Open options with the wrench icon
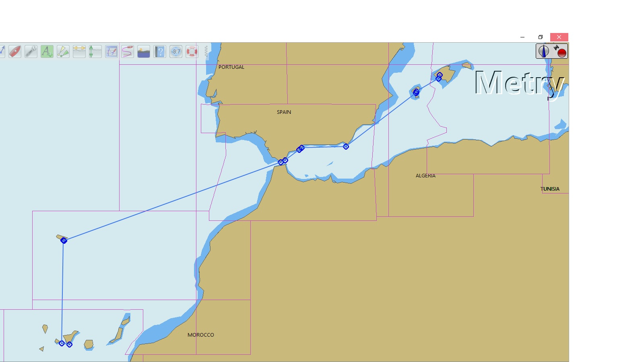Image resolution: width=644 pixels, height=362 pixels. (x=31, y=51)
